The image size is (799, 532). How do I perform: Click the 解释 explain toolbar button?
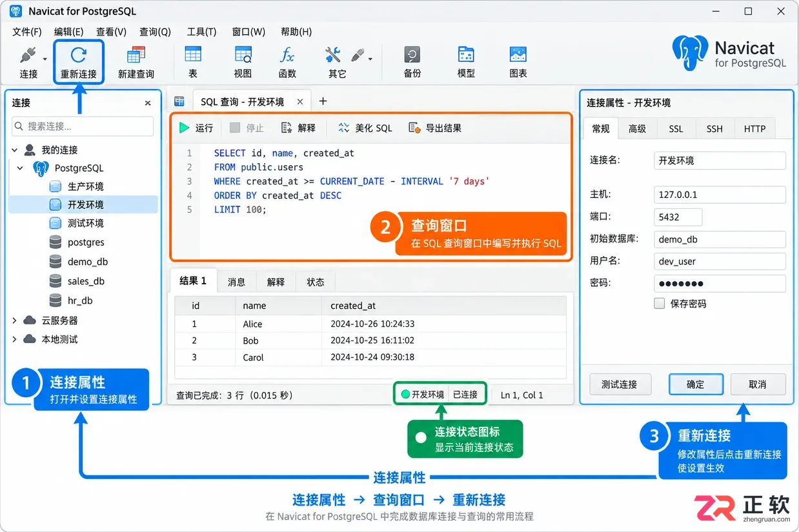pyautogui.click(x=299, y=128)
